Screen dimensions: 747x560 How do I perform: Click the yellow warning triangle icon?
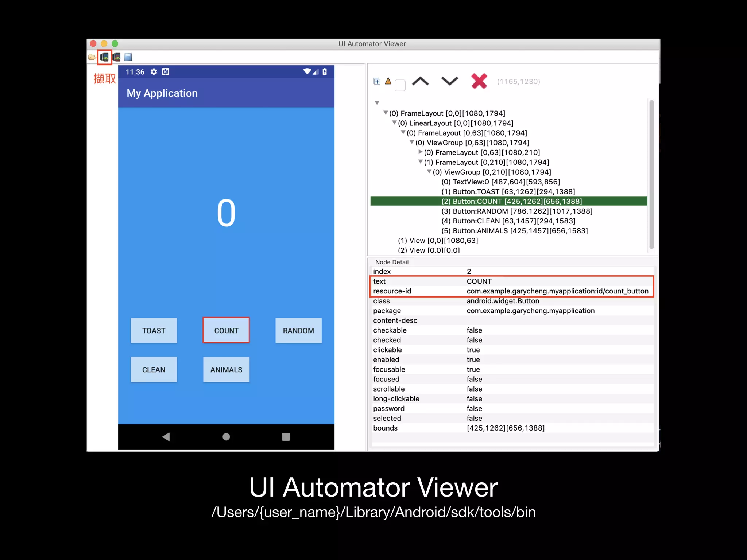pos(388,81)
